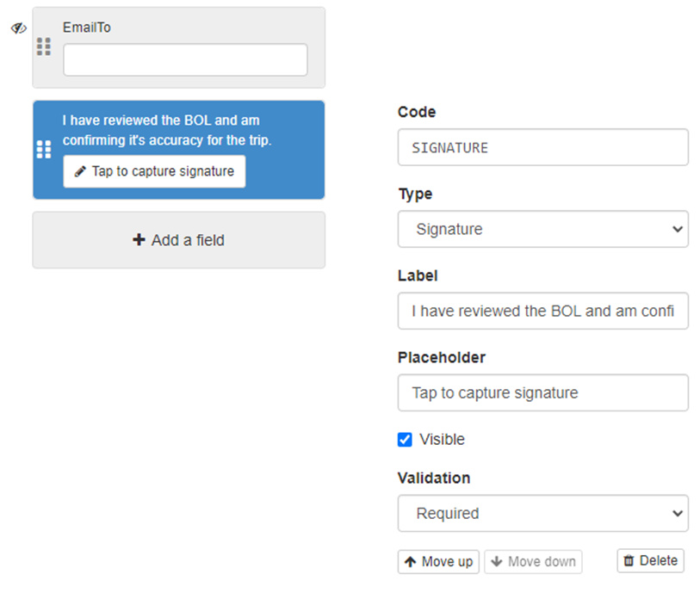
Task: Click the Move down button
Action: pyautogui.click(x=533, y=562)
